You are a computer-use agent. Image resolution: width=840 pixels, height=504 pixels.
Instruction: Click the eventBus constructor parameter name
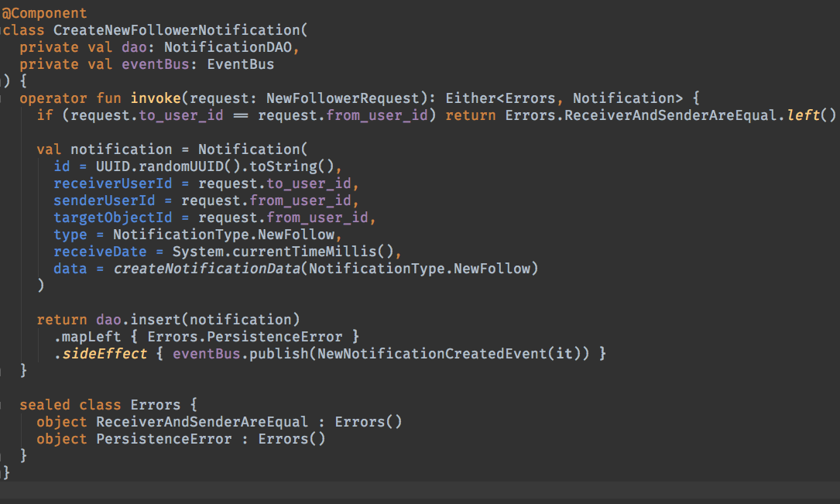pyautogui.click(x=156, y=64)
